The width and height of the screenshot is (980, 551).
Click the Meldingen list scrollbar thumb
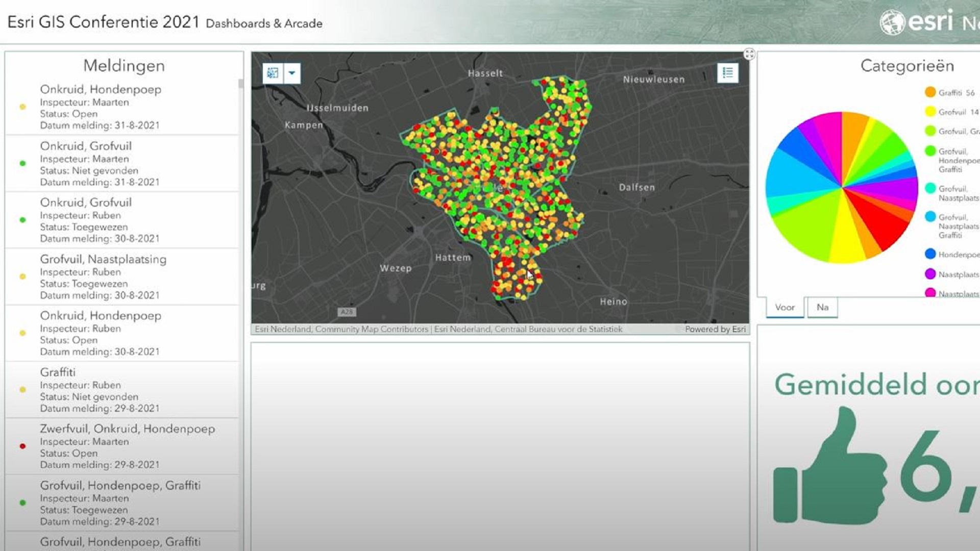pos(240,84)
